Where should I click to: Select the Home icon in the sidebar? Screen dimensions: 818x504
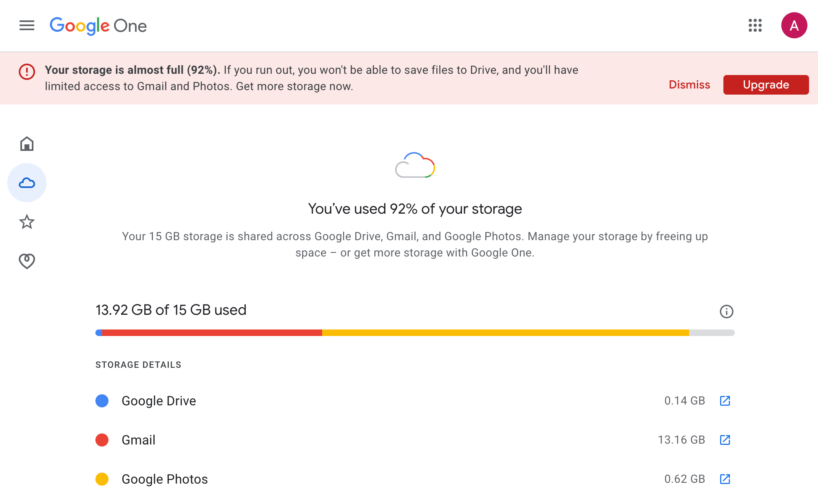tap(27, 144)
